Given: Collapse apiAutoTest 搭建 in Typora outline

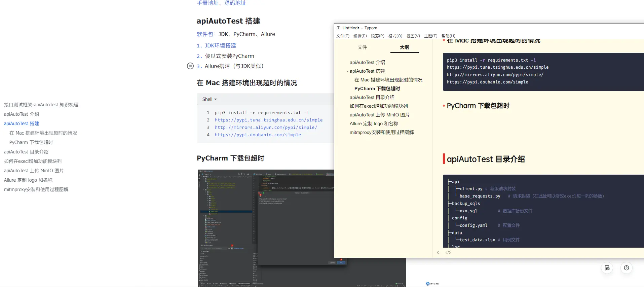Looking at the screenshot, I should (x=347, y=71).
